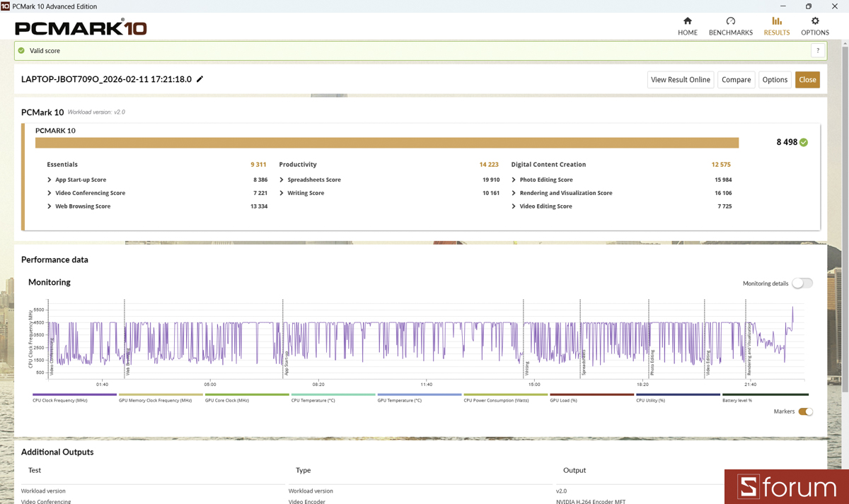The image size is (849, 504).
Task: Turn off the Markers toggle
Action: coord(805,411)
